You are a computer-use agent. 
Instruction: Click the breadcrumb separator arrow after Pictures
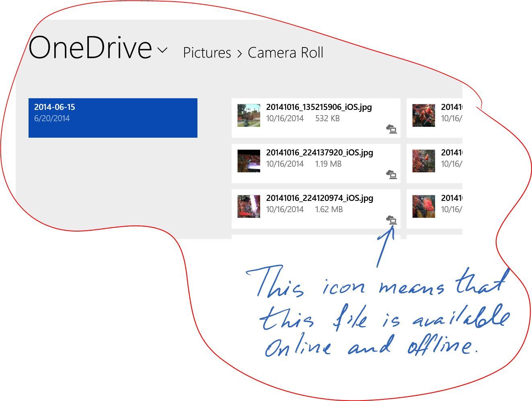click(x=240, y=54)
